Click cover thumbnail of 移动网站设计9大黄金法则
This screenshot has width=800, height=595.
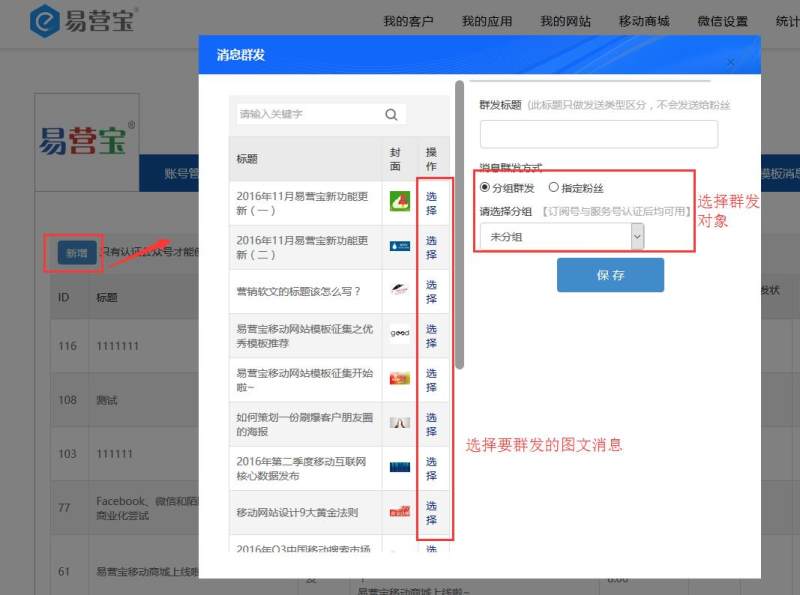[x=400, y=512]
